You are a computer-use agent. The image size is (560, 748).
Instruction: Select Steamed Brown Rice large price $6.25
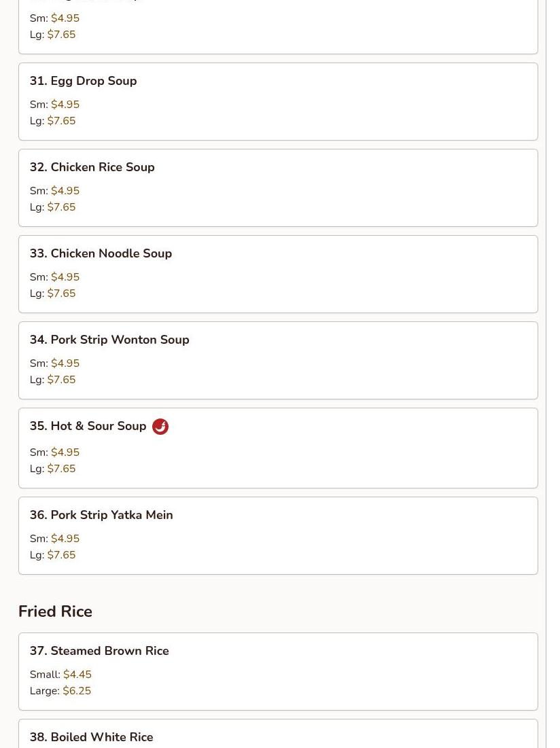coord(77,691)
